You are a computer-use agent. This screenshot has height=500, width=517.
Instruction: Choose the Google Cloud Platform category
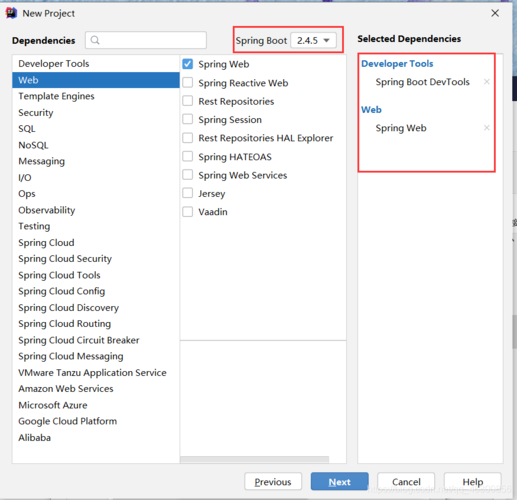[x=96, y=421]
